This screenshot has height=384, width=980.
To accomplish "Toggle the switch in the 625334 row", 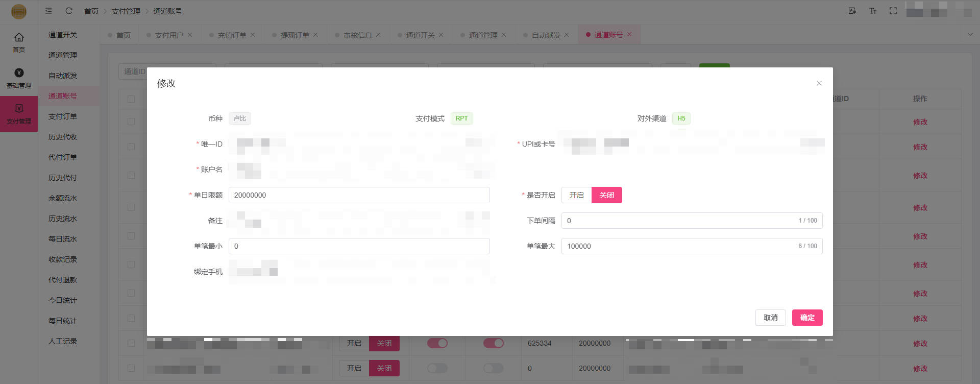I will (x=437, y=343).
